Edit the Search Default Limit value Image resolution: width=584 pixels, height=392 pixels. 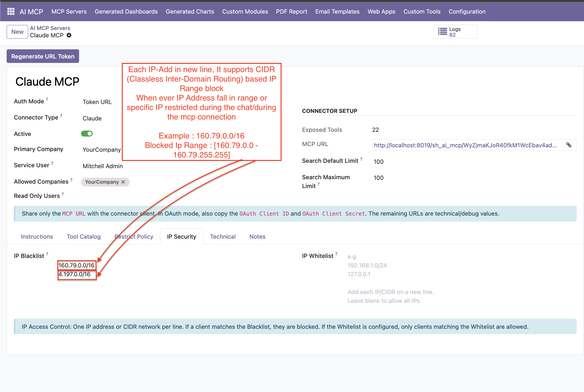coord(379,162)
